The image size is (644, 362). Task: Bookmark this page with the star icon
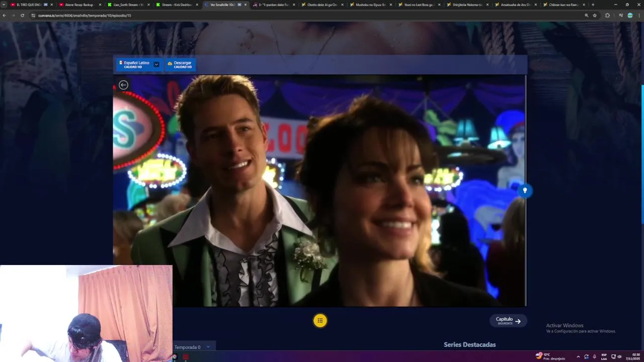pos(595,16)
